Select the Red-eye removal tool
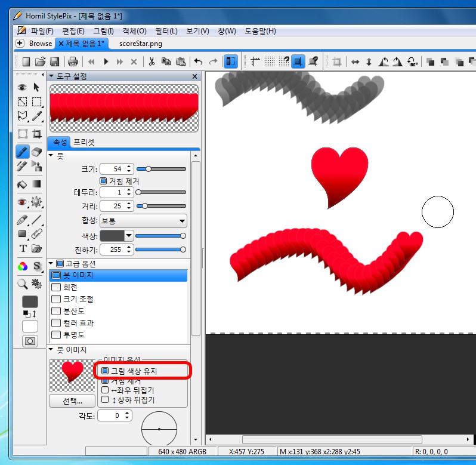 (x=22, y=202)
